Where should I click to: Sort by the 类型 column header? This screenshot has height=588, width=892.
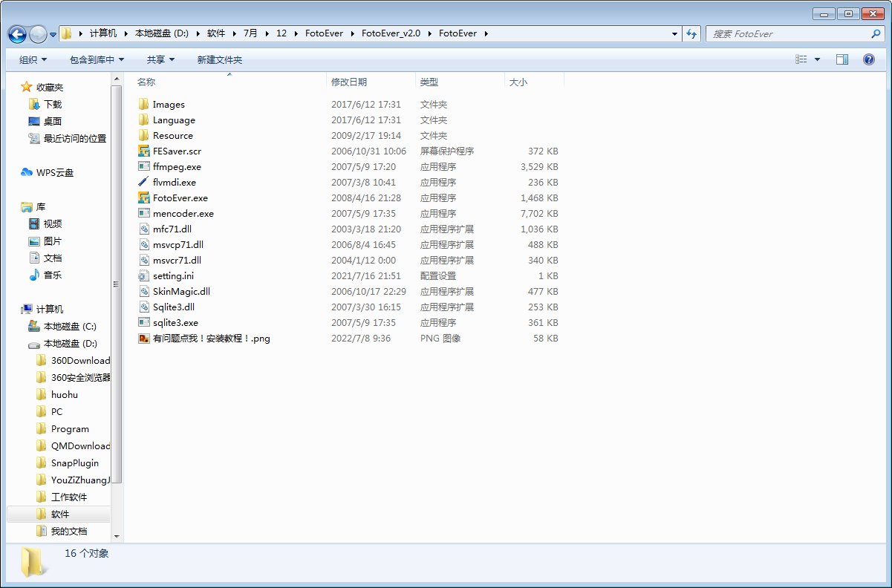429,82
